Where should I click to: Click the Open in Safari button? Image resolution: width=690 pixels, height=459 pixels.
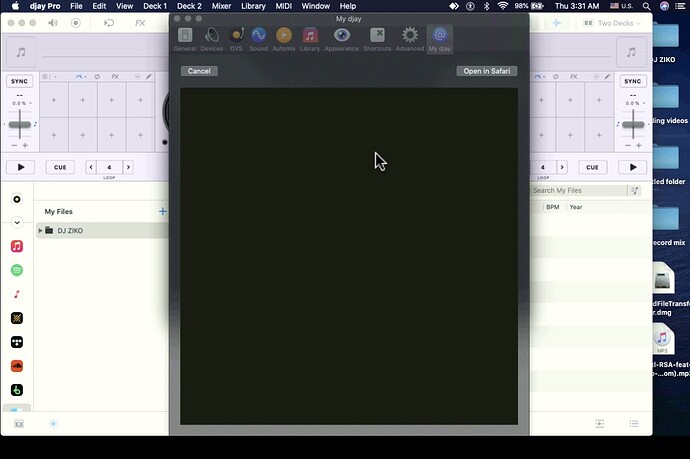click(487, 71)
